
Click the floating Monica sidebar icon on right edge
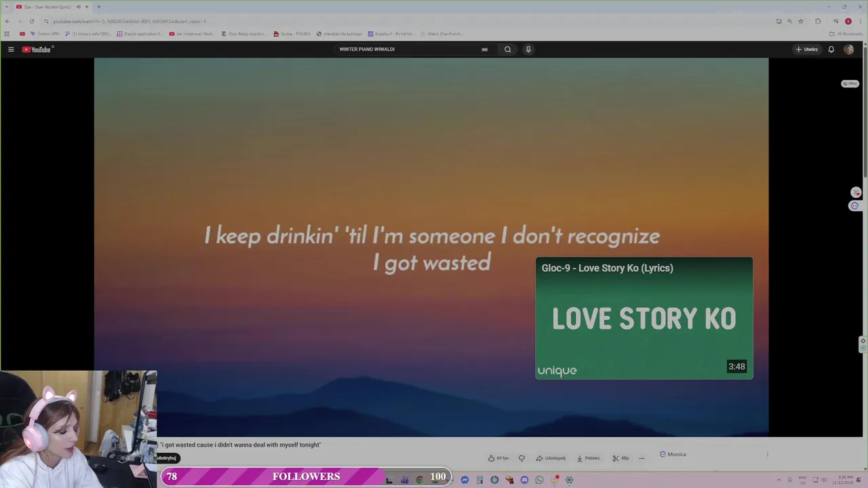(x=854, y=206)
